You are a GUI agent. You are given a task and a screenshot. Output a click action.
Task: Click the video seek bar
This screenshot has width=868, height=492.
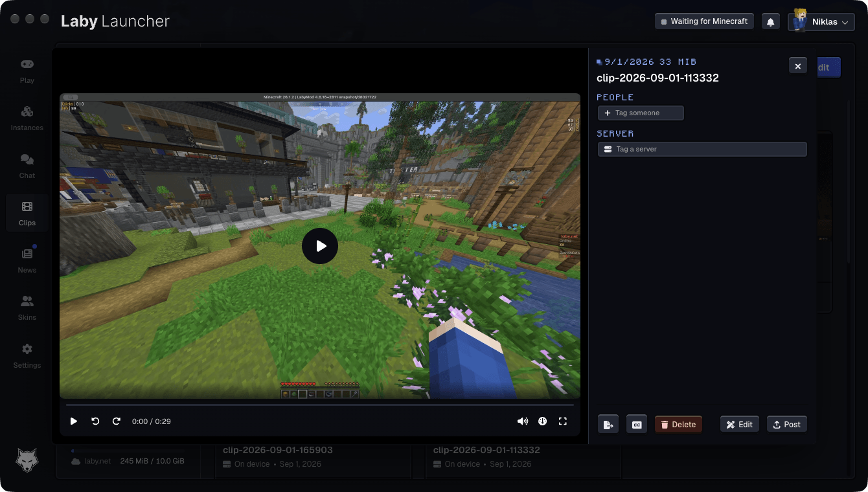click(x=320, y=405)
